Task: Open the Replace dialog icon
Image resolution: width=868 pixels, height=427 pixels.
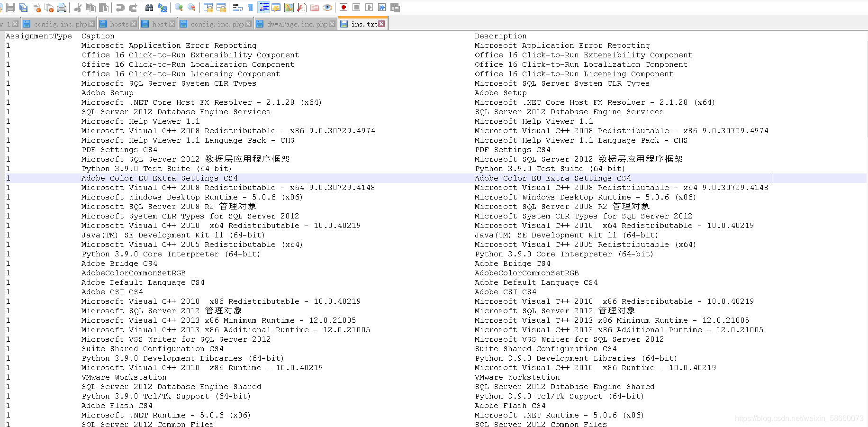Action: (163, 8)
